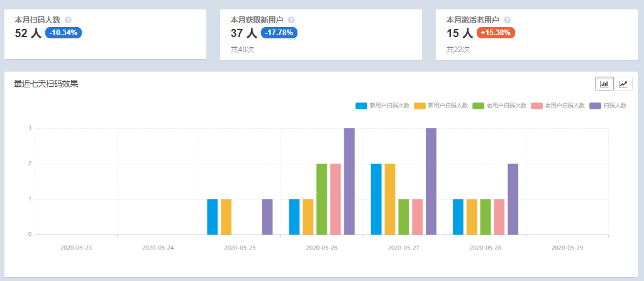Toggle 老用户扫码人数 legend entry
The image size is (644, 281).
point(537,106)
